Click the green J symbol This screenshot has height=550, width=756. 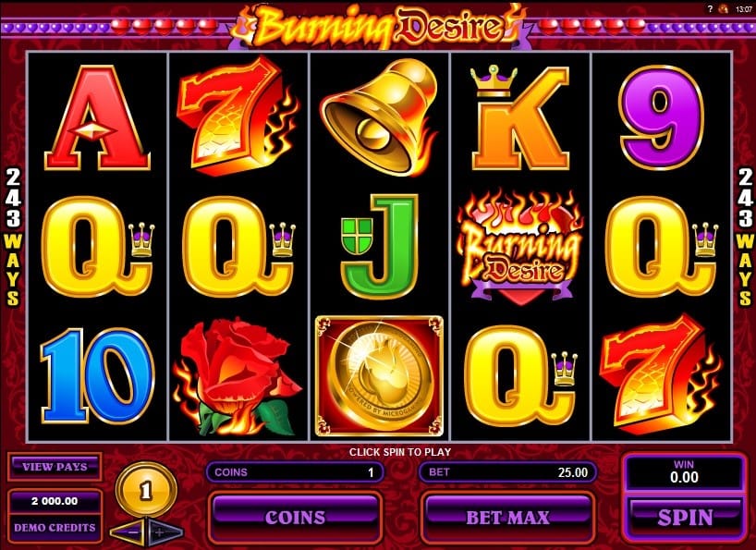(379, 247)
